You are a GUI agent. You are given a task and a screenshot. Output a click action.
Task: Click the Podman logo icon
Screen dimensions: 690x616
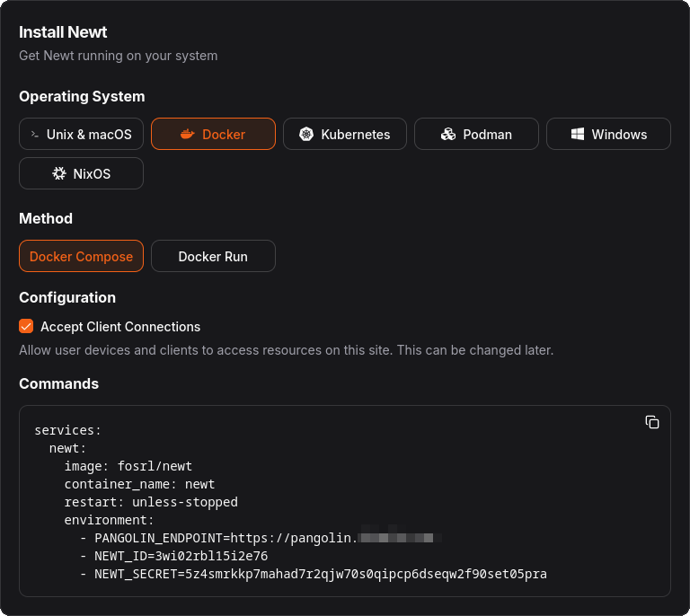pos(448,134)
